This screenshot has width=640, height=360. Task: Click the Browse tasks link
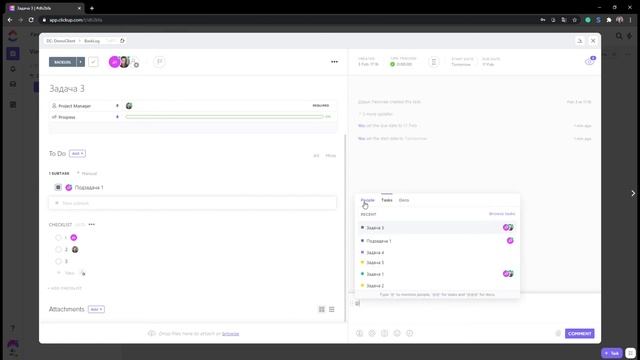pyautogui.click(x=502, y=214)
